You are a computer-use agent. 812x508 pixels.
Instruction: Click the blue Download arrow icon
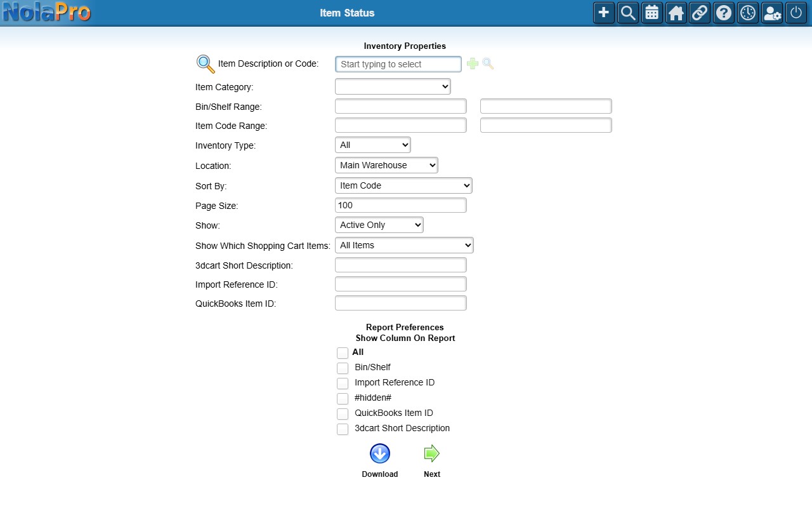pos(380,453)
